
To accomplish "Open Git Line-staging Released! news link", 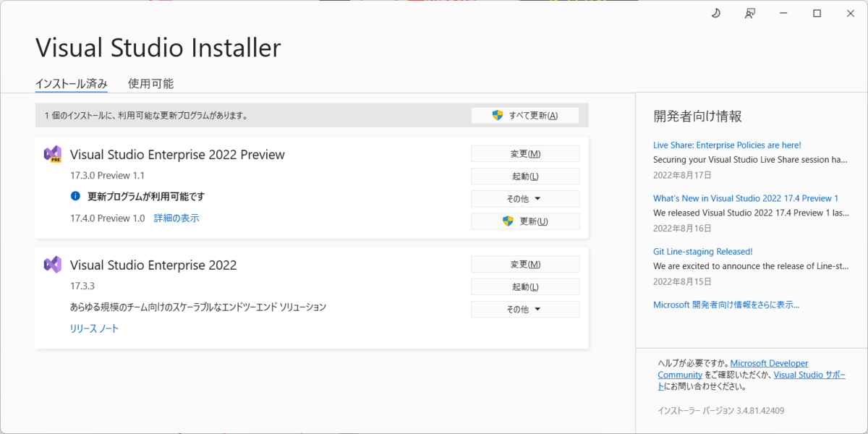I will click(x=703, y=252).
